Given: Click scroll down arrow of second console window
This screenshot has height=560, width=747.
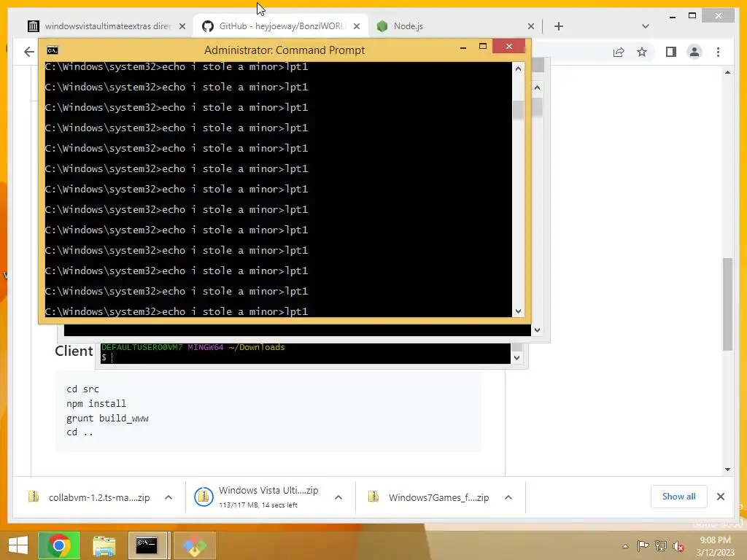Looking at the screenshot, I should point(537,330).
